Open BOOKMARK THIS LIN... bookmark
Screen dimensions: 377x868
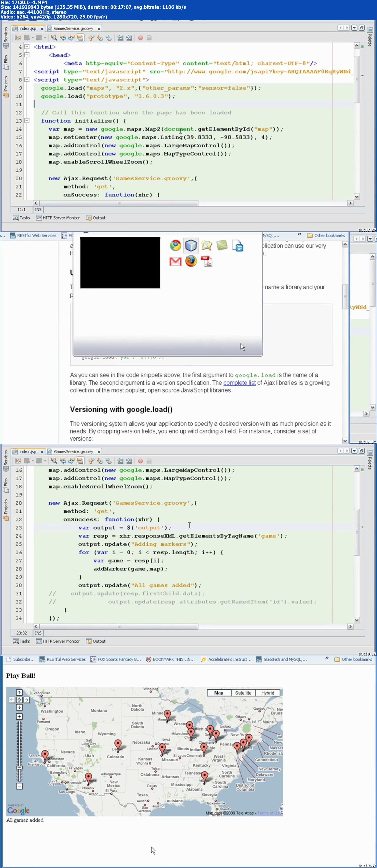point(170,659)
